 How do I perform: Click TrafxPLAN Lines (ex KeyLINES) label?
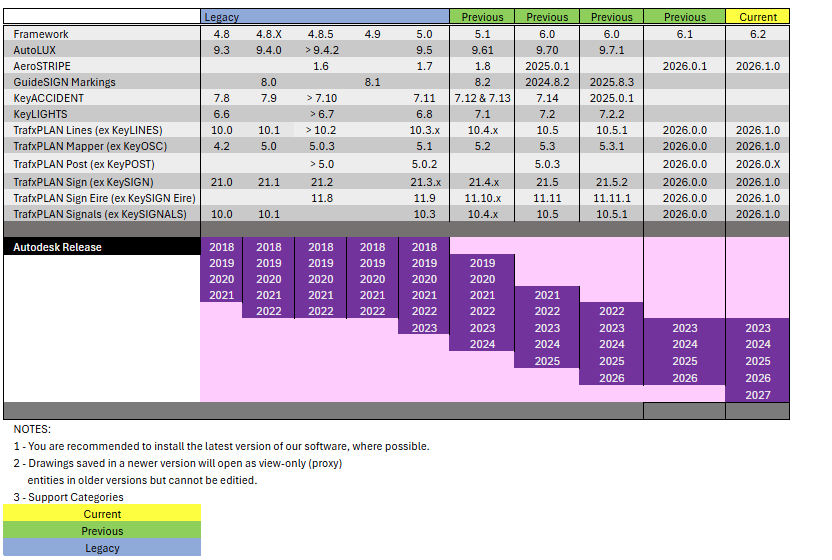(x=88, y=130)
